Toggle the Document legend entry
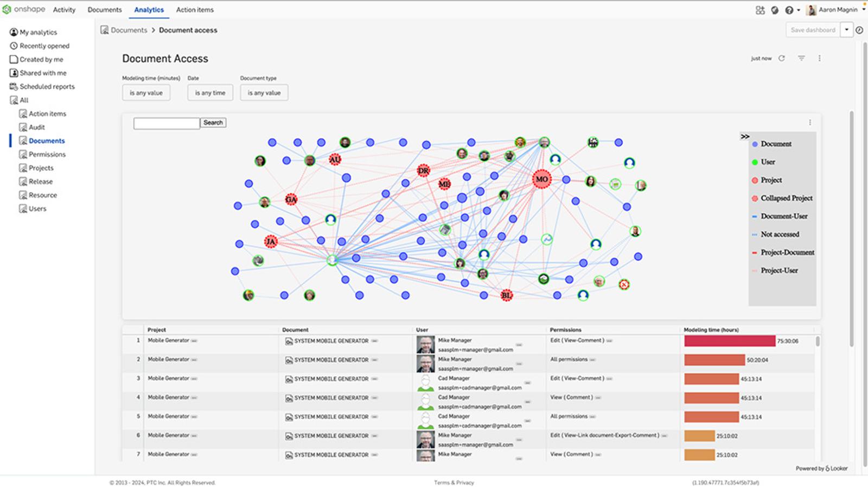 coord(775,144)
